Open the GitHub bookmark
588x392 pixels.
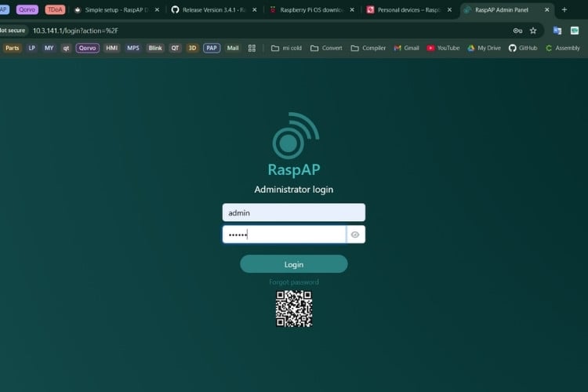[x=523, y=48]
